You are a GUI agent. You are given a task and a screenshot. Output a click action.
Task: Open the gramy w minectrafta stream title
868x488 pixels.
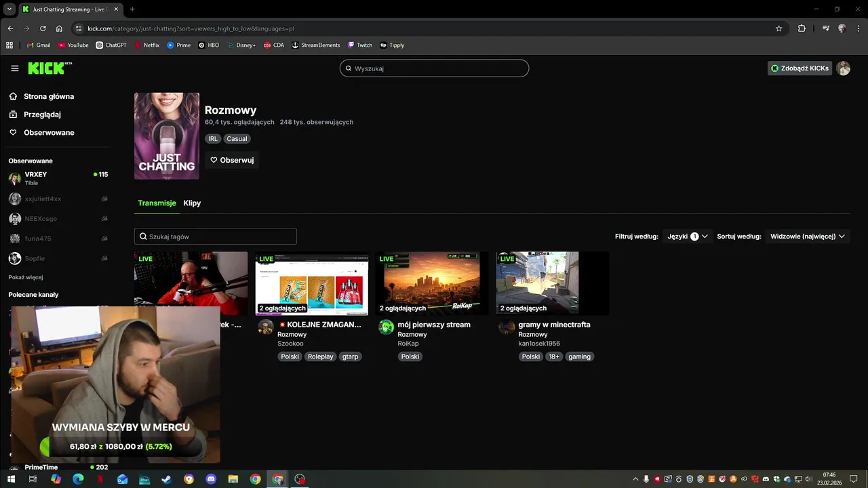(554, 325)
